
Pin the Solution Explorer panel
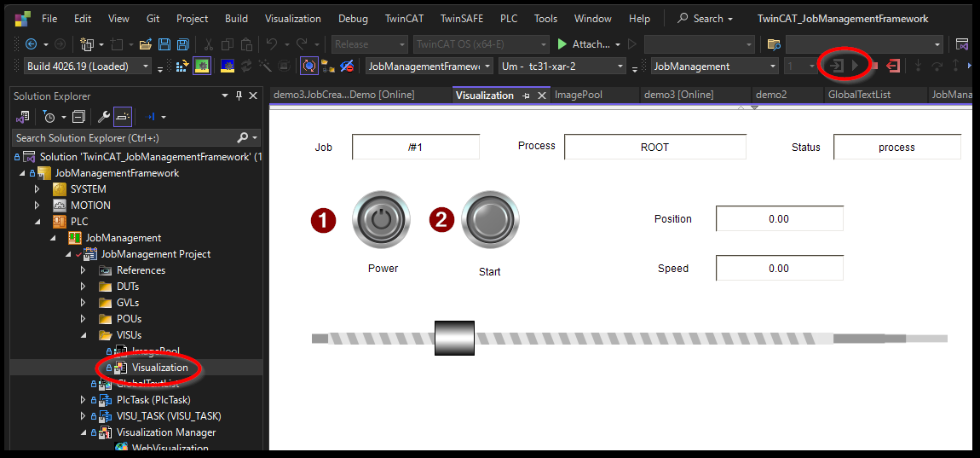(x=239, y=96)
